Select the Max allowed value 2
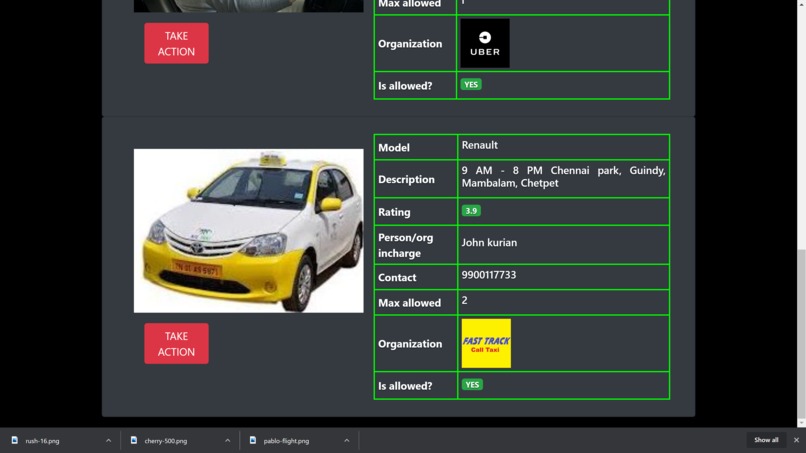The width and height of the screenshot is (806, 453). tap(464, 300)
